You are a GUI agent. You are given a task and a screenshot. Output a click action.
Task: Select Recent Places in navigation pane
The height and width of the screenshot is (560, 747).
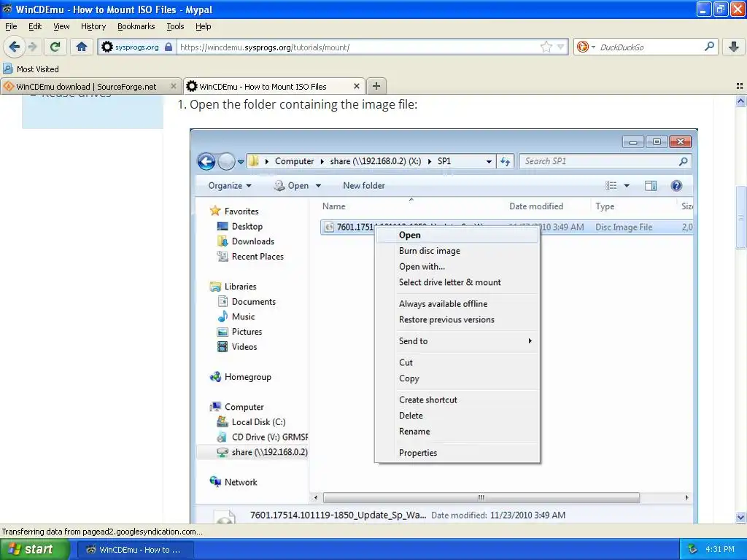point(250,257)
